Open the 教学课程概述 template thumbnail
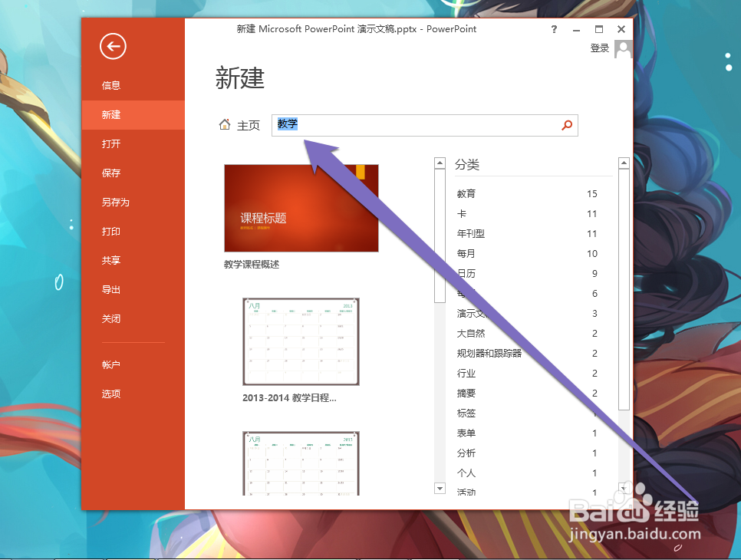Image resolution: width=741 pixels, height=560 pixels. click(301, 209)
